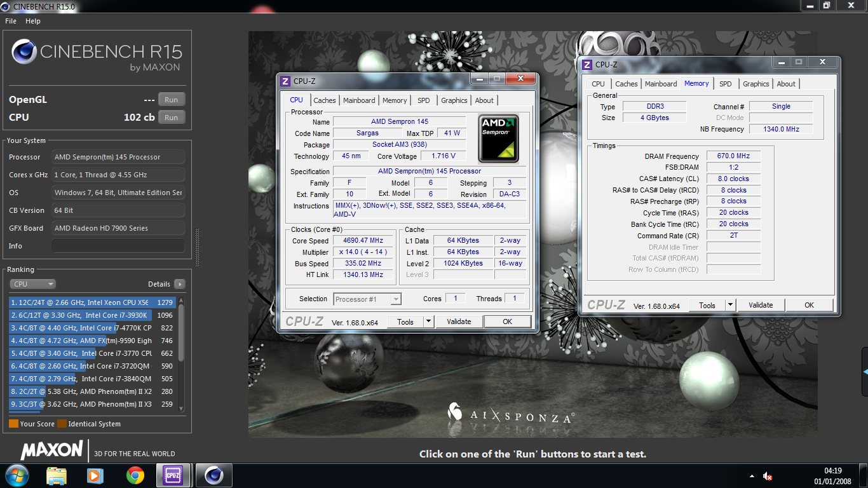Click the Identical System brown legend swatch
The image size is (868, 488).
(x=62, y=423)
